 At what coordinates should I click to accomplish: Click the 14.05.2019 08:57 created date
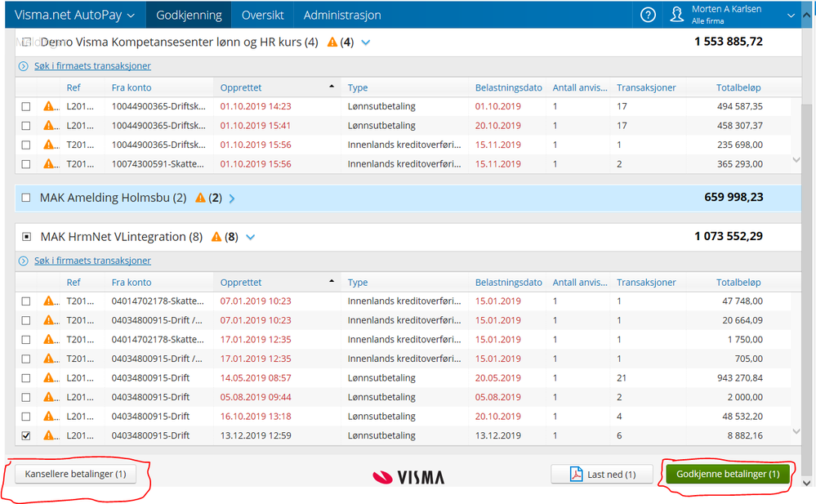coord(256,378)
